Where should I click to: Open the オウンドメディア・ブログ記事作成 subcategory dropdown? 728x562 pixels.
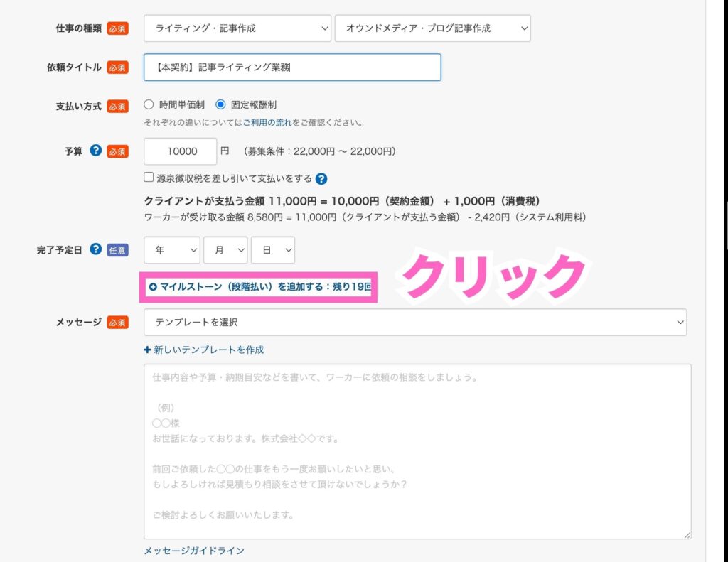point(432,28)
